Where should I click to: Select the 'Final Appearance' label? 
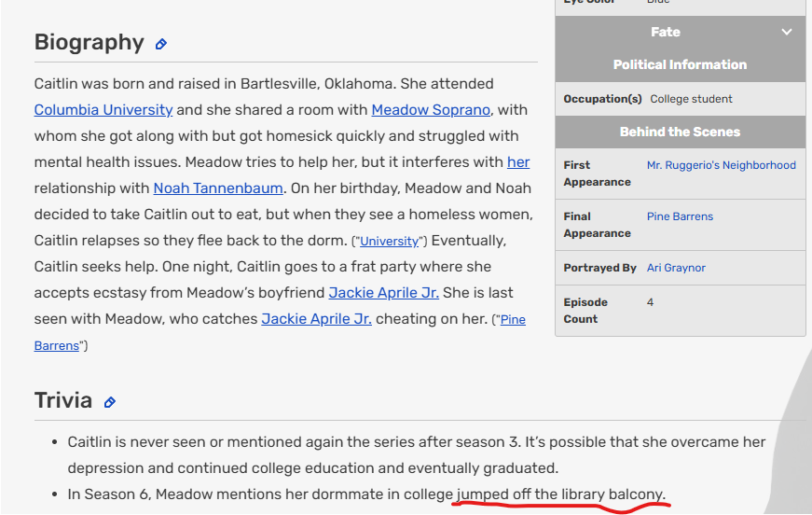click(x=597, y=225)
